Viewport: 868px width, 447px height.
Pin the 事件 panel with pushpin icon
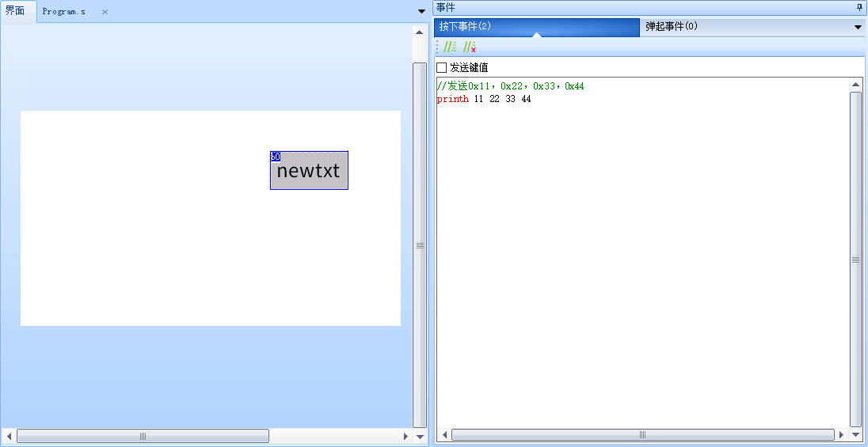860,7
